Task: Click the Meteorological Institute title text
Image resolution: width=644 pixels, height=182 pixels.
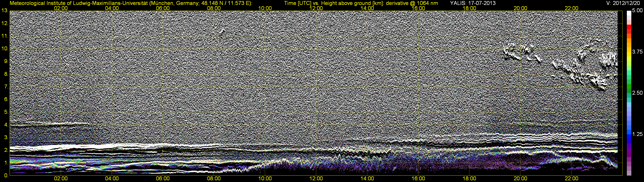Action: (131, 3)
